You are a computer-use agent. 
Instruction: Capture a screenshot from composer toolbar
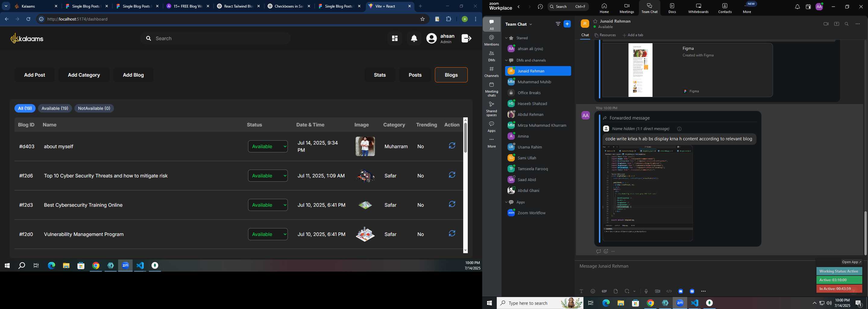pyautogui.click(x=627, y=291)
